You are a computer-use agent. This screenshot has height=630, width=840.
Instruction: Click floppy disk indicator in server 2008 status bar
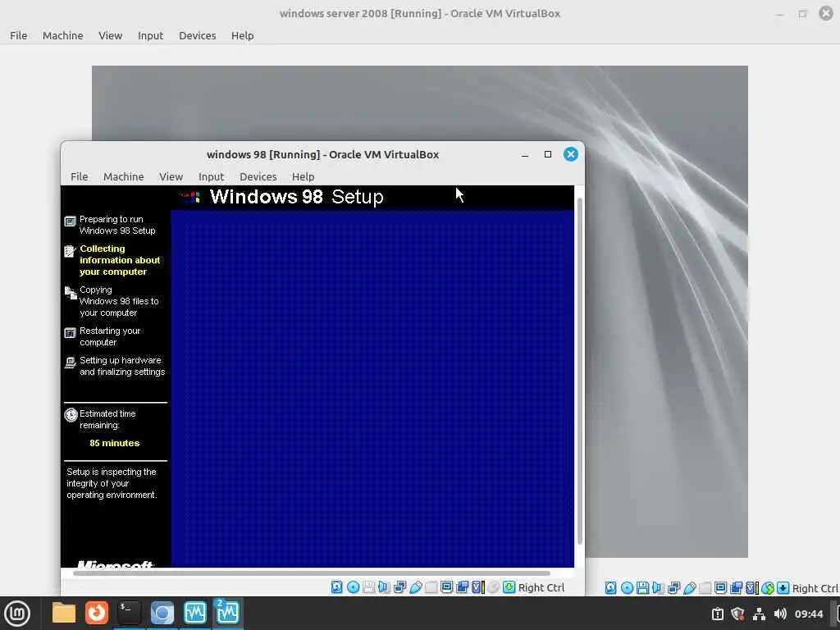(x=642, y=588)
